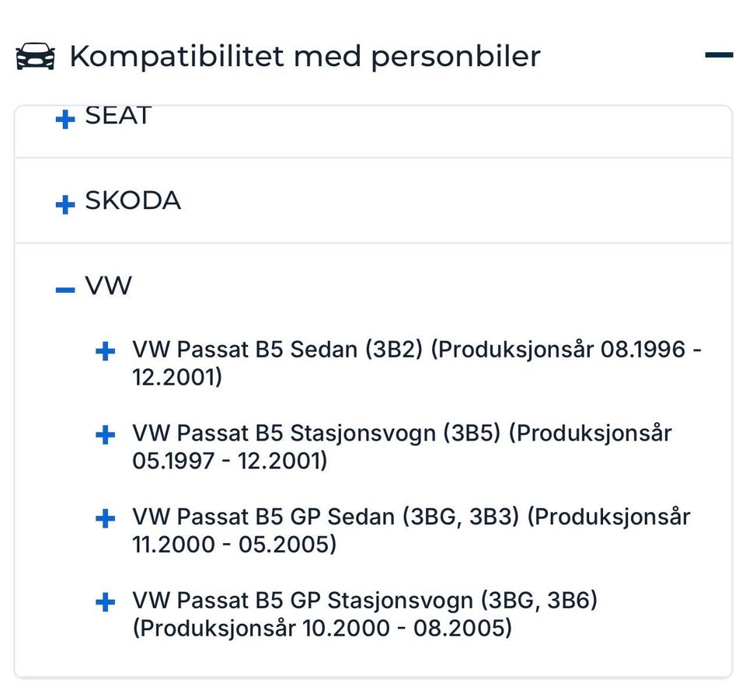
Task: Expand Passat B5 GP Stasjonsvogn plus icon
Action: 105,602
